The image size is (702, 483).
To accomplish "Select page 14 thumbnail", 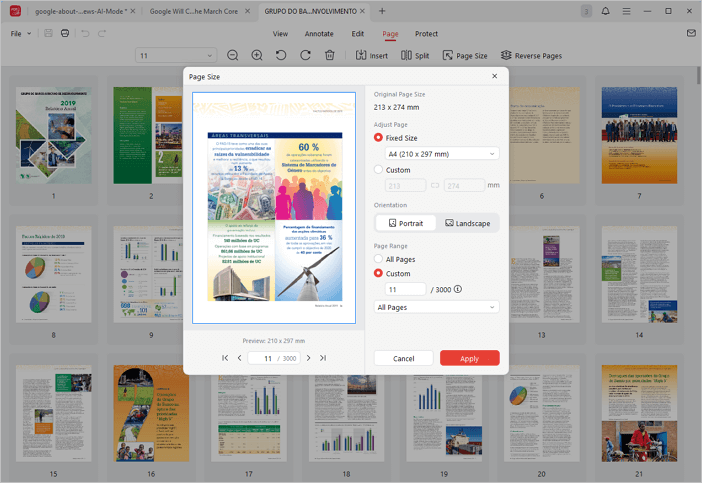I will 639,274.
